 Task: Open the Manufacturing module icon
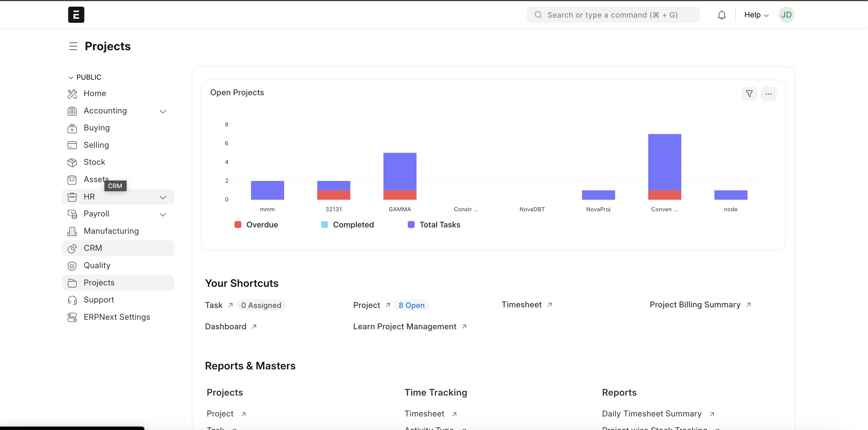point(72,231)
